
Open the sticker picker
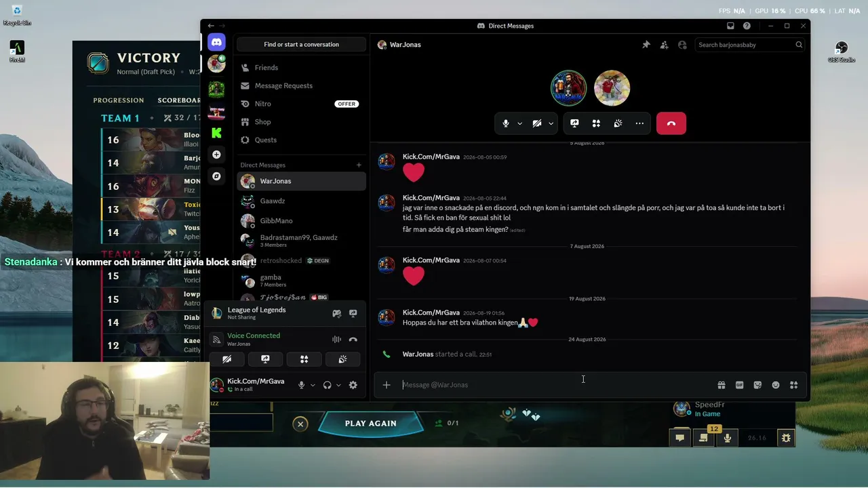tap(757, 385)
